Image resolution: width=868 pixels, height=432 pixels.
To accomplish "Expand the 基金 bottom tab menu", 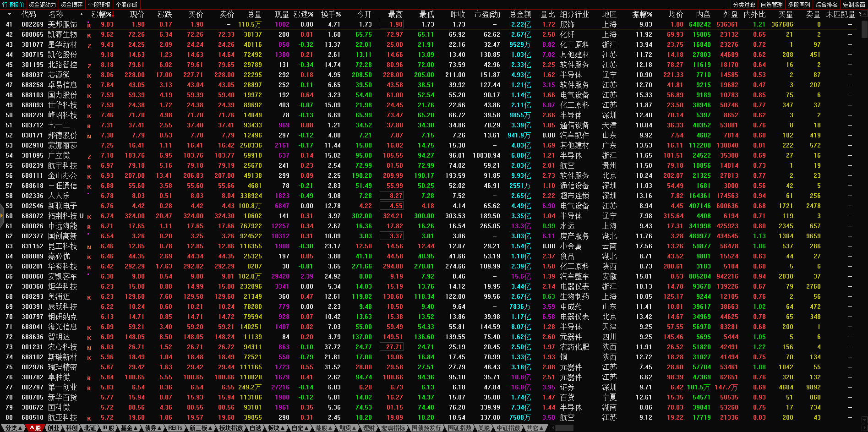I will click(x=129, y=428).
